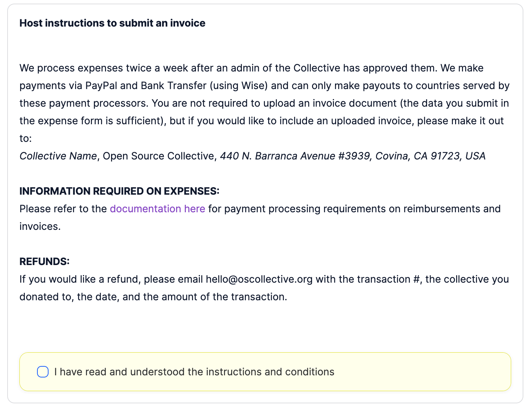Click the "440 N. Barranca Avenue #3939" address text

(x=295, y=156)
